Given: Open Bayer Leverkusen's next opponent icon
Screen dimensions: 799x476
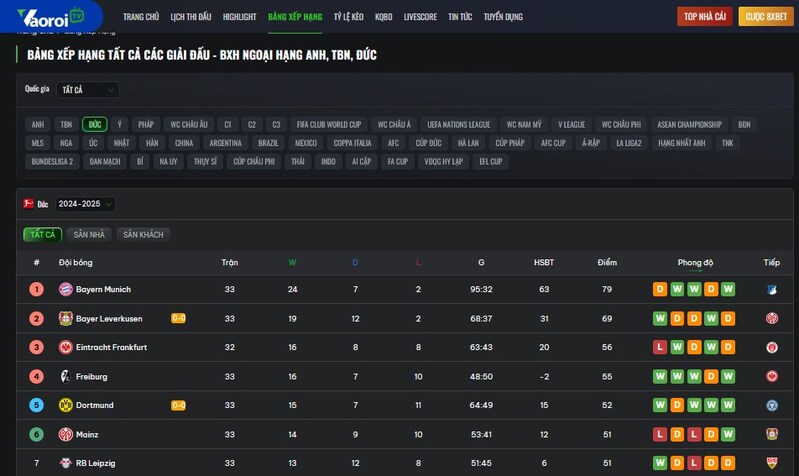Looking at the screenshot, I should (x=771, y=319).
